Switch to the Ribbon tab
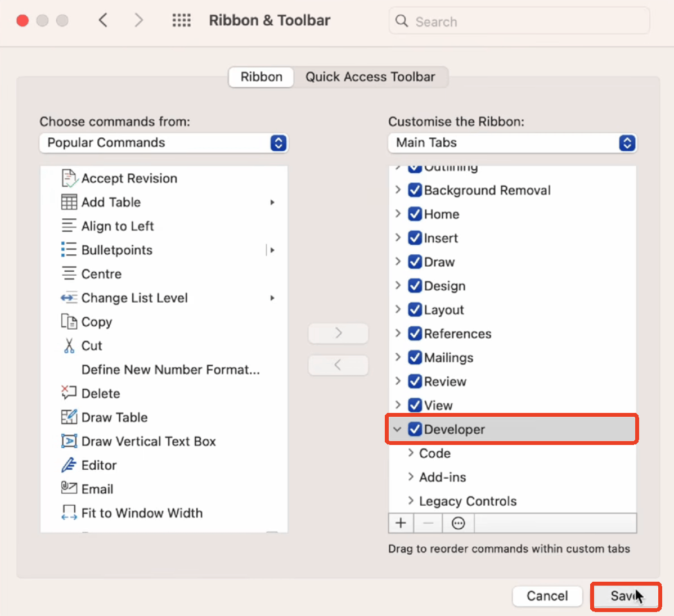Viewport: 674px width, 616px height. coord(262,77)
